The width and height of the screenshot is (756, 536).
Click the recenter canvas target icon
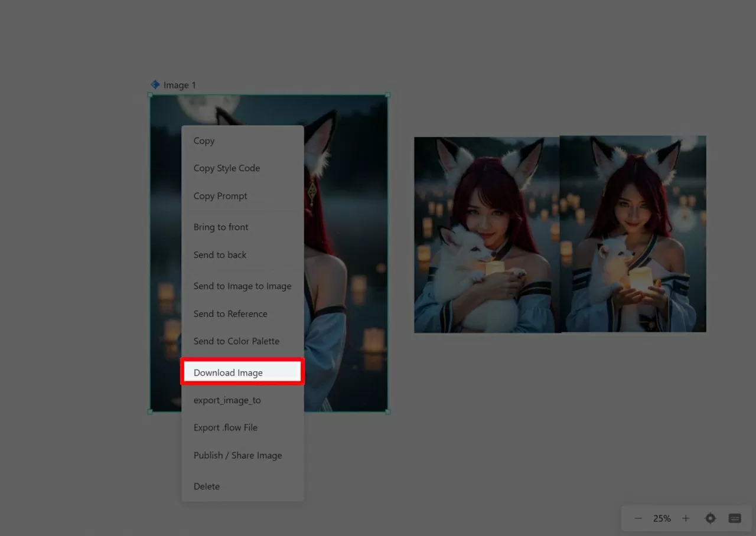[x=711, y=518]
